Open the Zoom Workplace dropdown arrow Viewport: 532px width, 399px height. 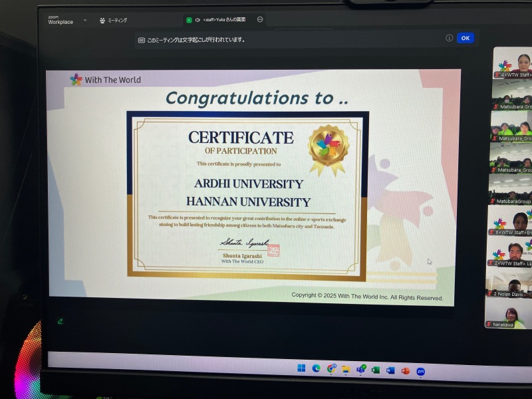coord(85,21)
